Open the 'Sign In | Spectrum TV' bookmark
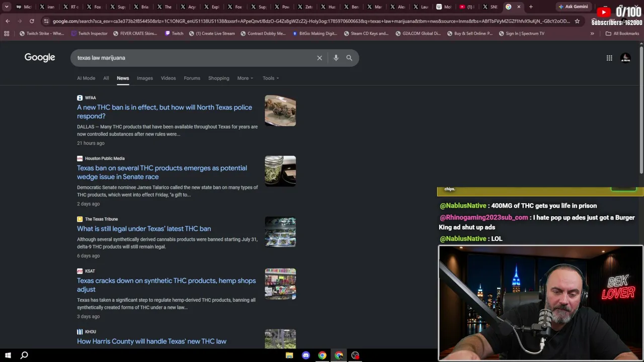 pyautogui.click(x=521, y=34)
